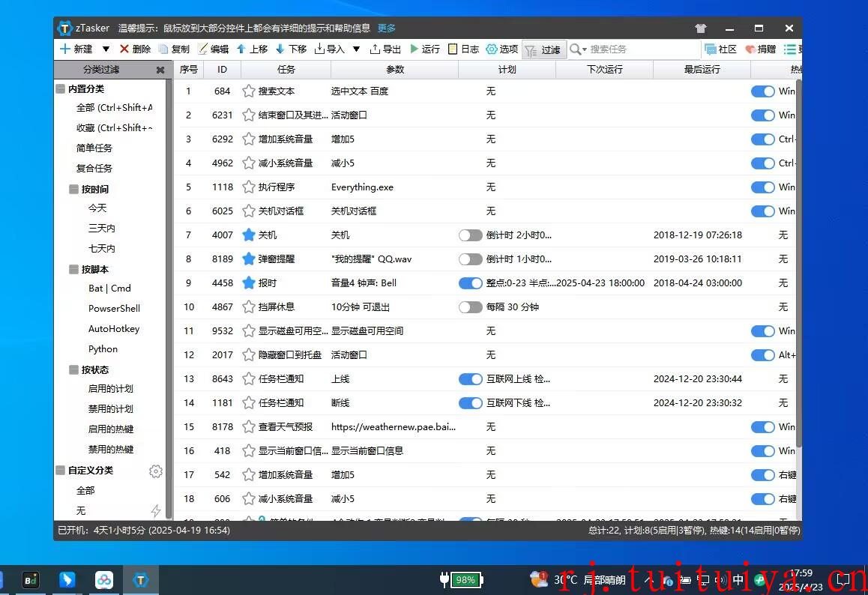The image size is (868, 595).
Task: Click the 导入 (Import) button
Action: (x=330, y=49)
